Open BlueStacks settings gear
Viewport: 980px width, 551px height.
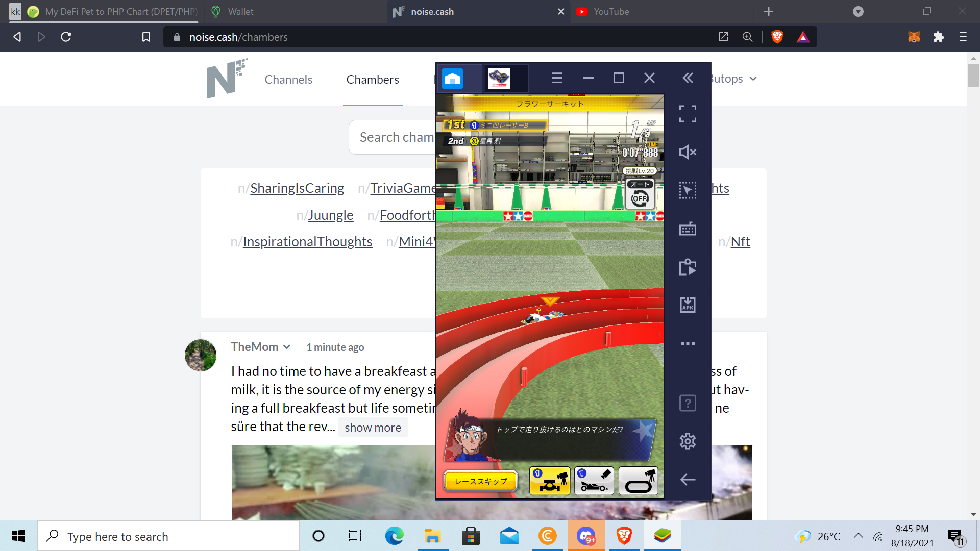coord(688,441)
